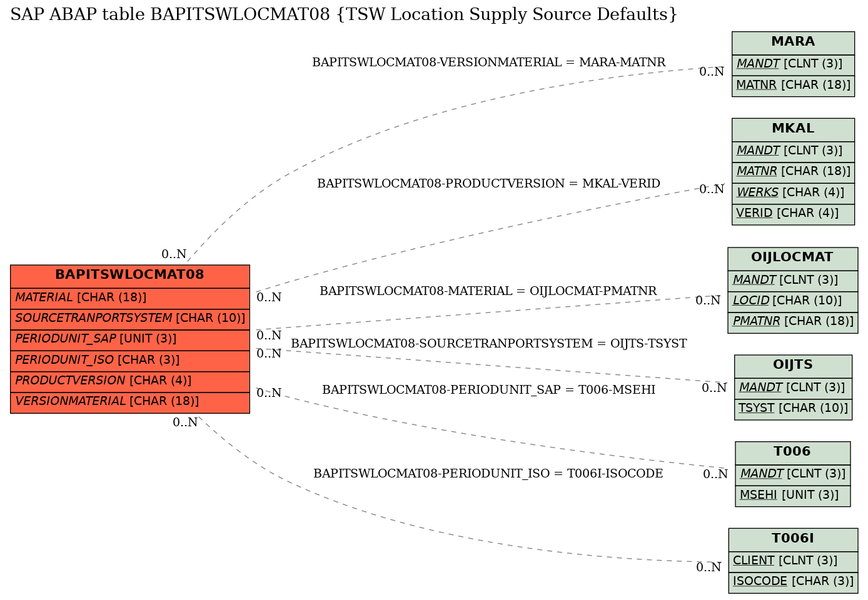Screen dimensions: 868x600
Task: Click the SOURCETRANPORTSYSTEM = OIJTS-TSYST relation label
Action: point(489,344)
